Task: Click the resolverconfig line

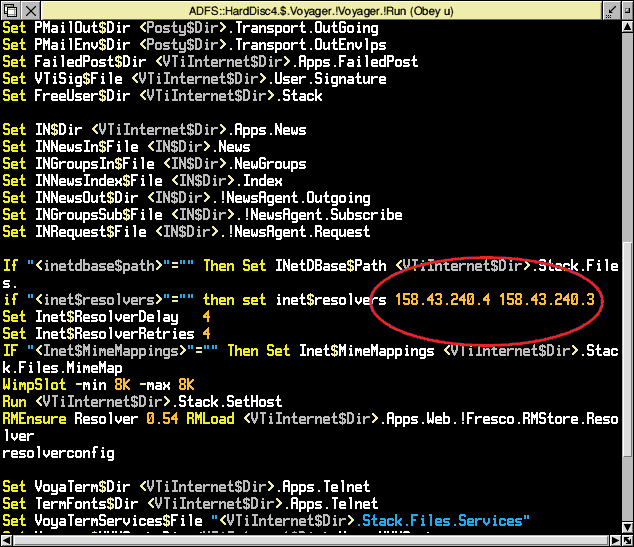Action: 58,452
